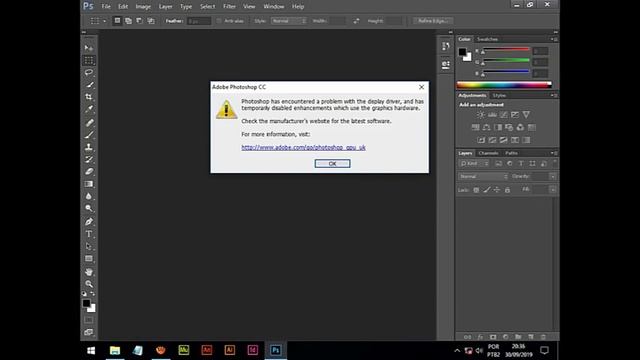Select the Hand tool
The height and width of the screenshot is (360, 640).
pyautogui.click(x=89, y=271)
